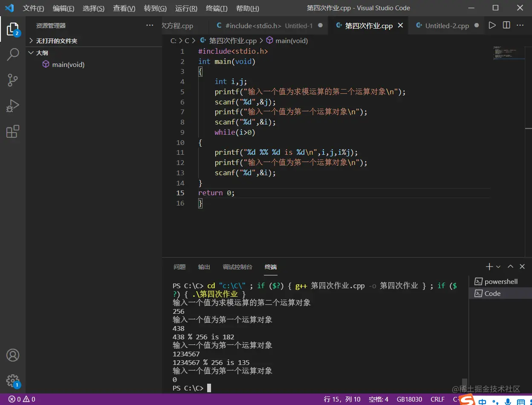Open the Extensions view
Screen dimensions: 532x405
click(13, 131)
